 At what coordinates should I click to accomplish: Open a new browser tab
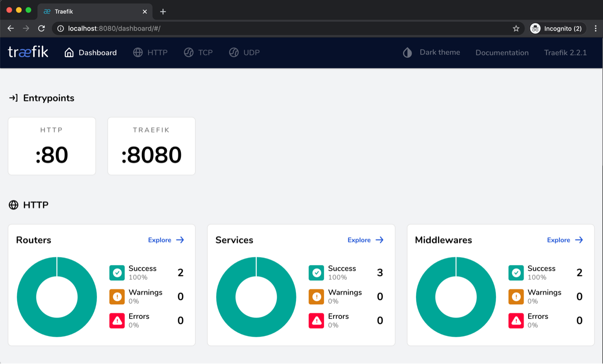coord(163,12)
